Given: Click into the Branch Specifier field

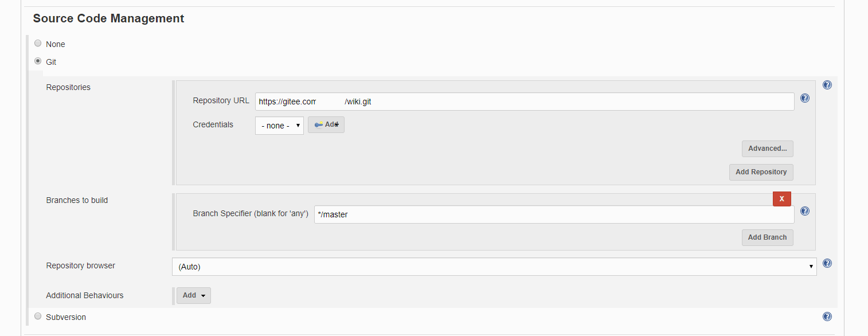Looking at the screenshot, I should pyautogui.click(x=554, y=214).
